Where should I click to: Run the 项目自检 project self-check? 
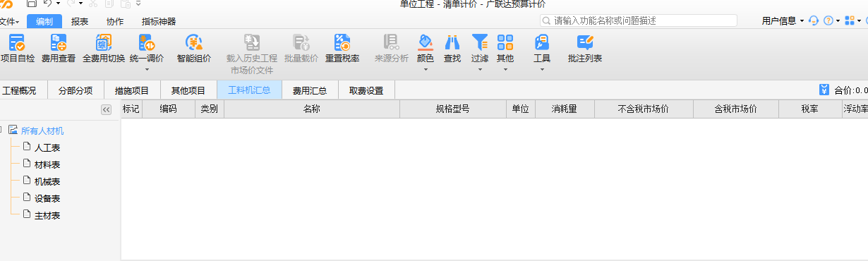(x=17, y=49)
